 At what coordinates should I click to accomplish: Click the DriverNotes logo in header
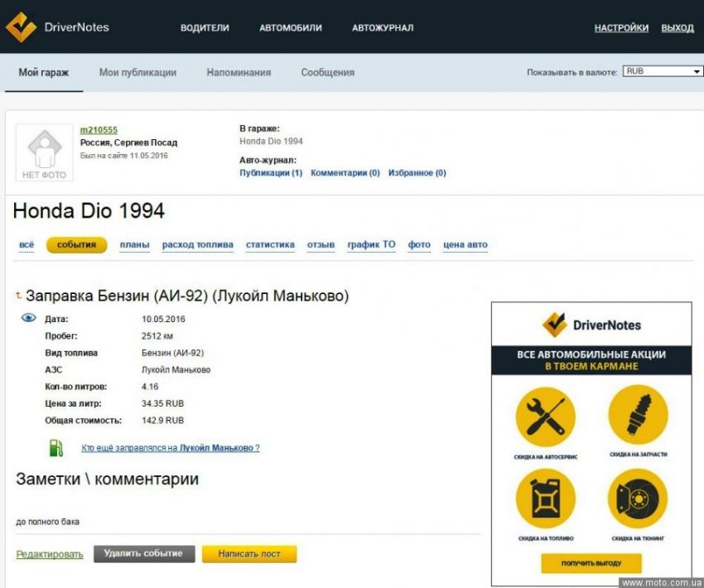pos(57,27)
